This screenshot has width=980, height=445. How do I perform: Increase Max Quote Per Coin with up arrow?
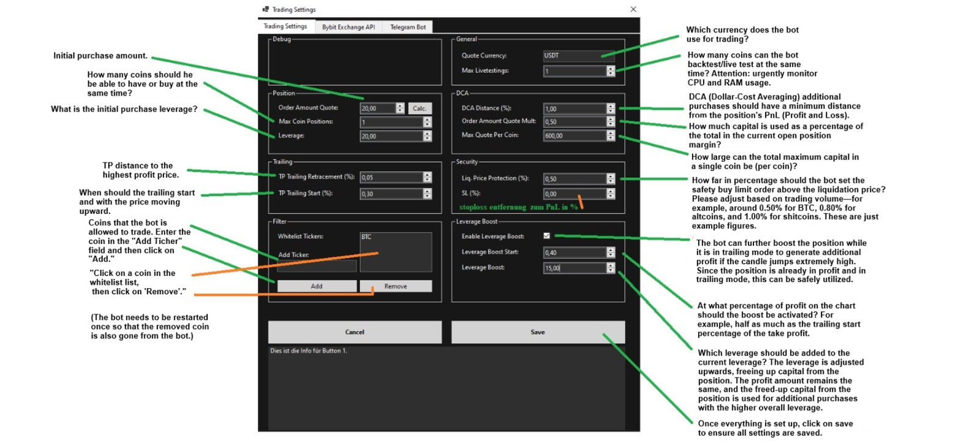tap(611, 134)
